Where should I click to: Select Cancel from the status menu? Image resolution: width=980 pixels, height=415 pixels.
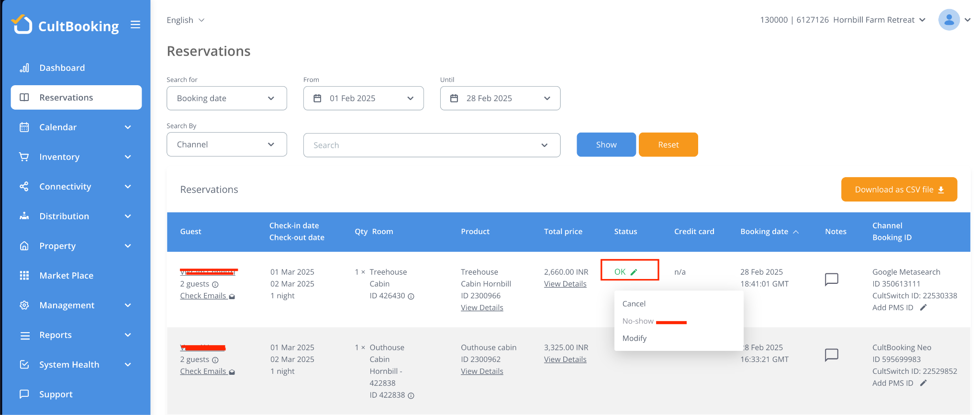click(x=634, y=304)
